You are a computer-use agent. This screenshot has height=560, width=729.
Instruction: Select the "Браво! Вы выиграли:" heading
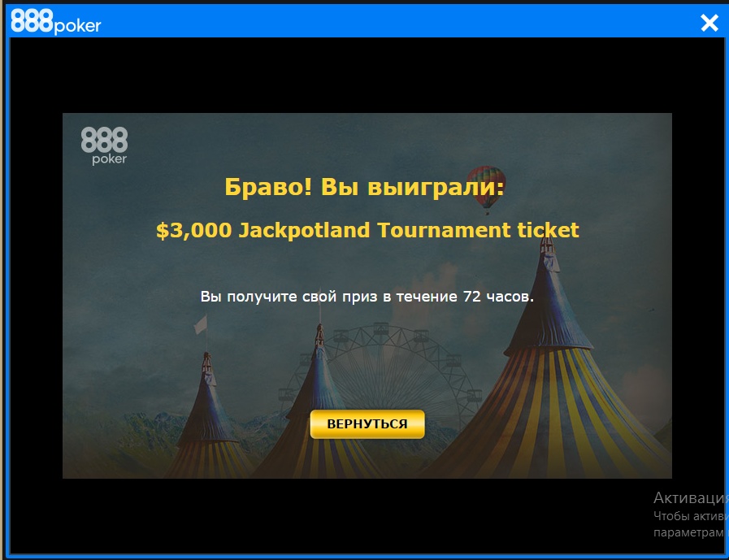point(364,187)
